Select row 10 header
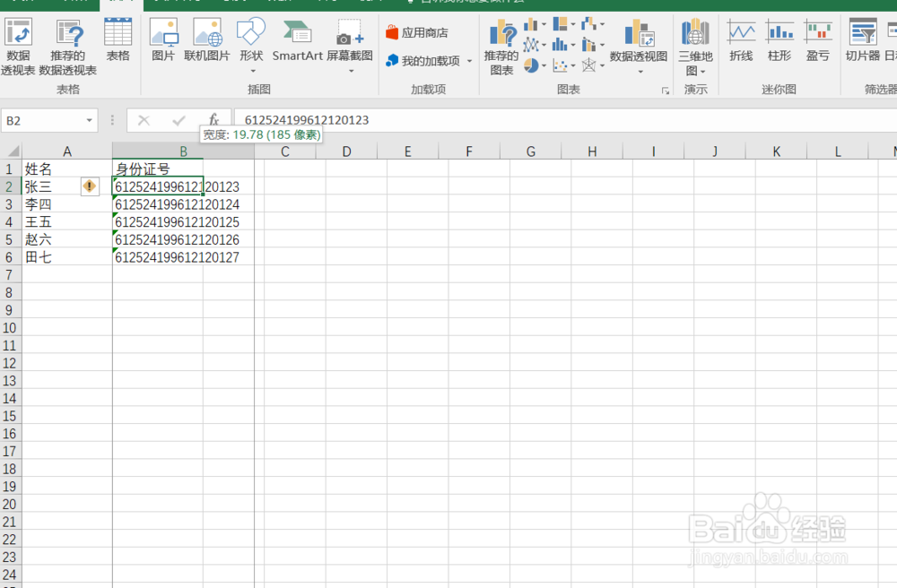The height and width of the screenshot is (588, 897). (x=10, y=328)
